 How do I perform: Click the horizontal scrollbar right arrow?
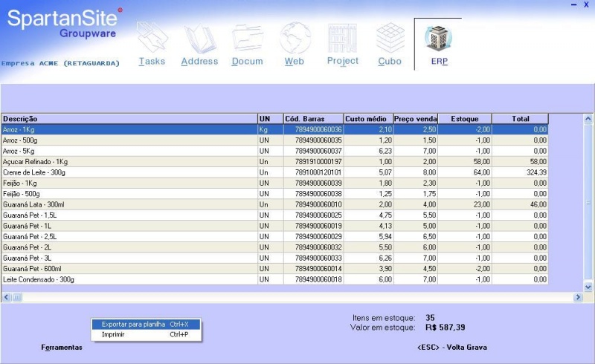coord(578,297)
